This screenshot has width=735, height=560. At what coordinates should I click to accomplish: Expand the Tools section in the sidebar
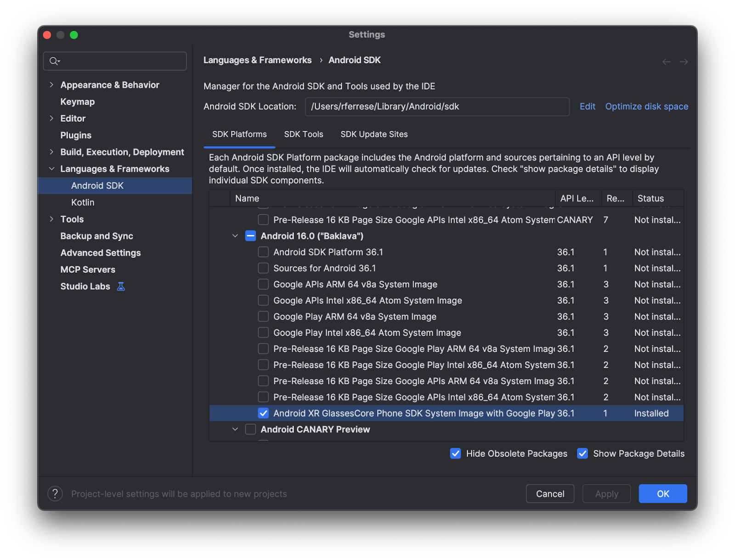click(x=51, y=219)
